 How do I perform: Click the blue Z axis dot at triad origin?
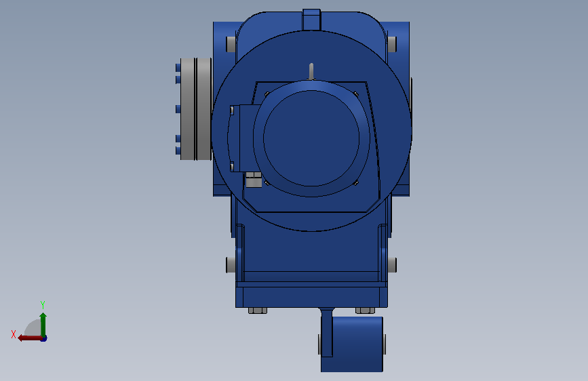tap(44, 339)
